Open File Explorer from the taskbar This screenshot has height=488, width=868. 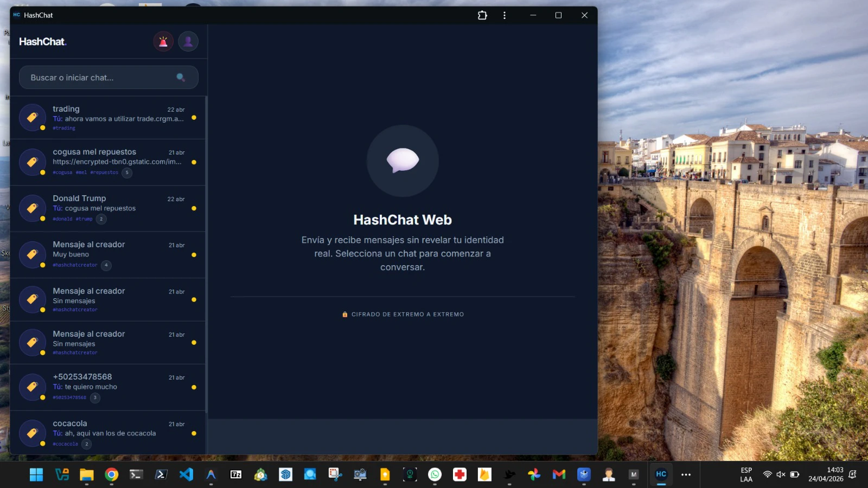click(x=87, y=474)
